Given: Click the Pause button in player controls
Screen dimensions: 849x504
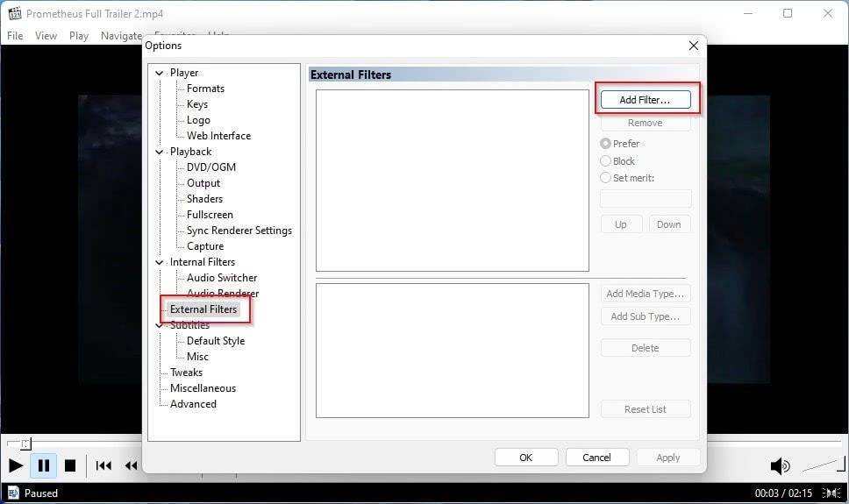Looking at the screenshot, I should (44, 465).
